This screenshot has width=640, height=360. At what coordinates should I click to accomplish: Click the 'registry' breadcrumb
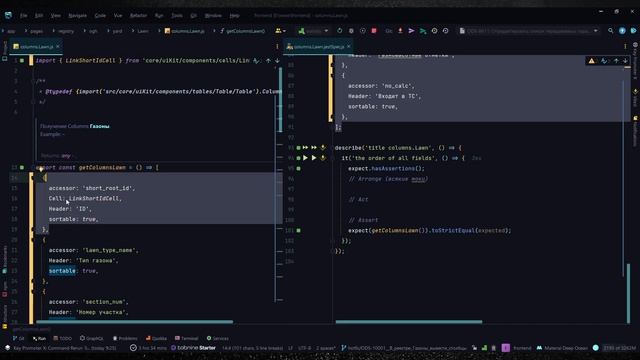click(x=66, y=31)
